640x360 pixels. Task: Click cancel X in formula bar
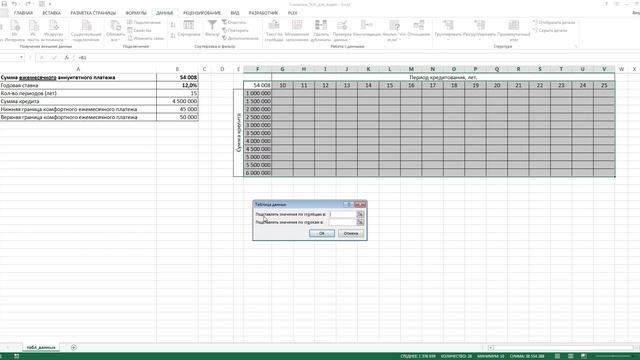pos(42,58)
